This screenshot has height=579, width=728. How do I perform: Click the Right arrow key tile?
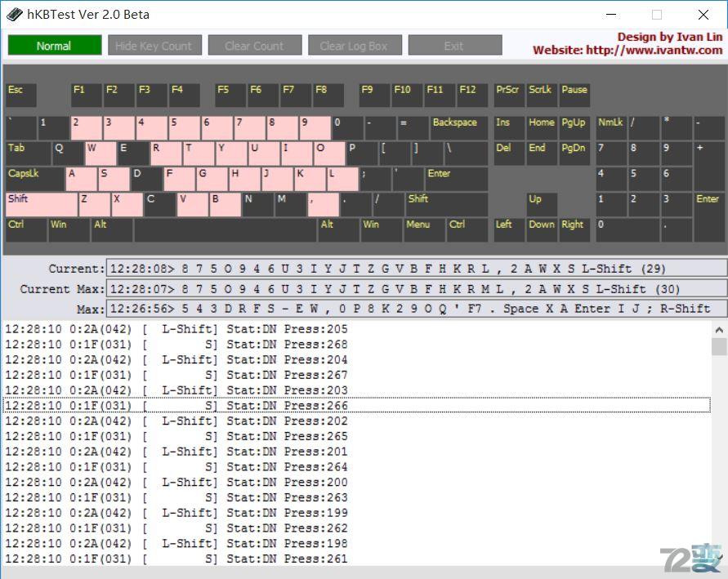tap(574, 230)
